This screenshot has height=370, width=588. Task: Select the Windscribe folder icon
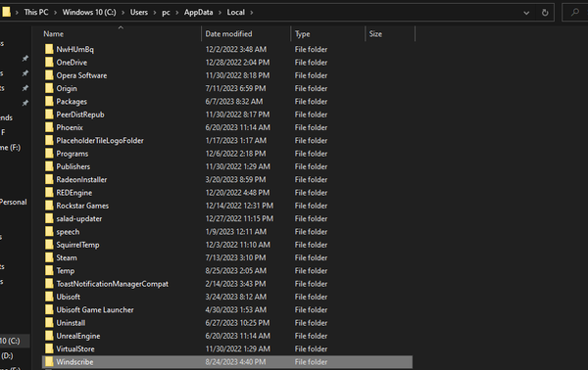[49, 362]
